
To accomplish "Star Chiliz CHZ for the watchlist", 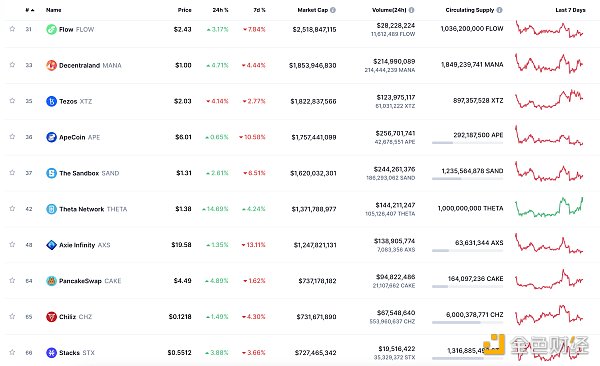I will pyautogui.click(x=12, y=316).
